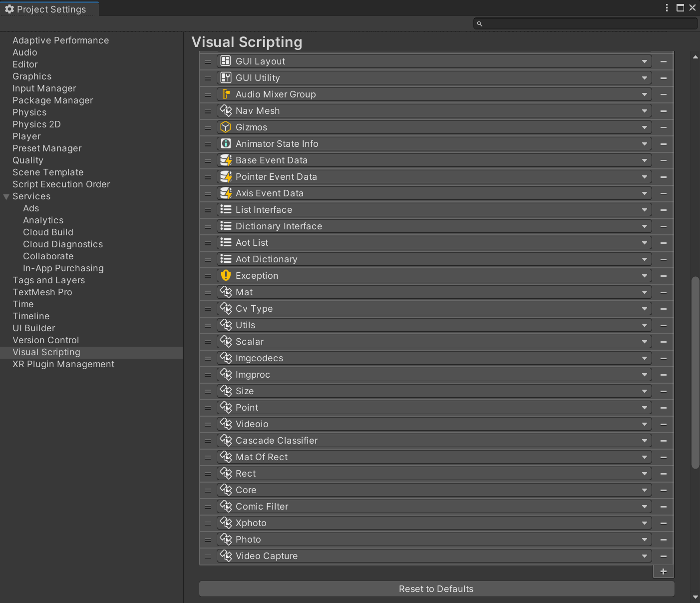Open the Cv Type dropdown arrow
Image resolution: width=700 pixels, height=603 pixels.
point(645,308)
